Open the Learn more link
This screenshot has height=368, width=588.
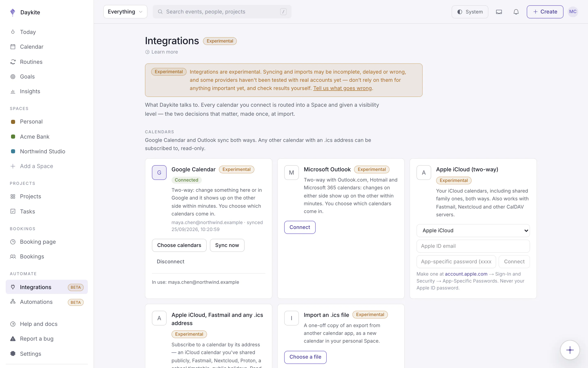coord(161,52)
